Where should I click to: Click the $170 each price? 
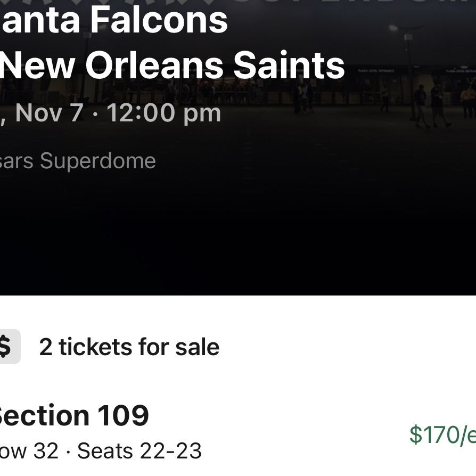[x=442, y=434]
